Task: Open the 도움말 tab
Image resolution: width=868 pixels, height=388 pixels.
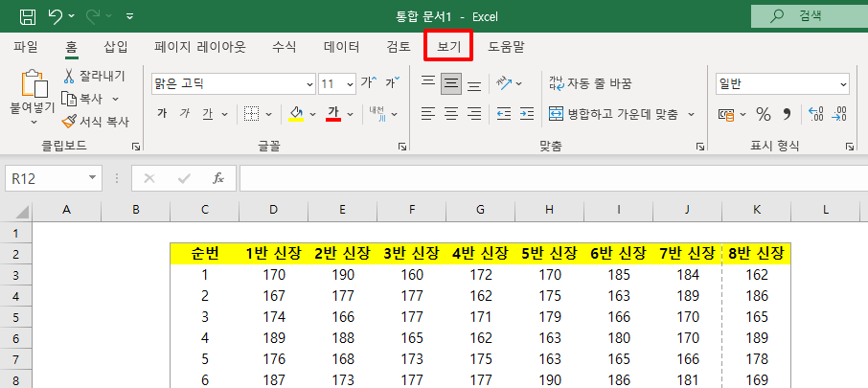Action: click(506, 47)
